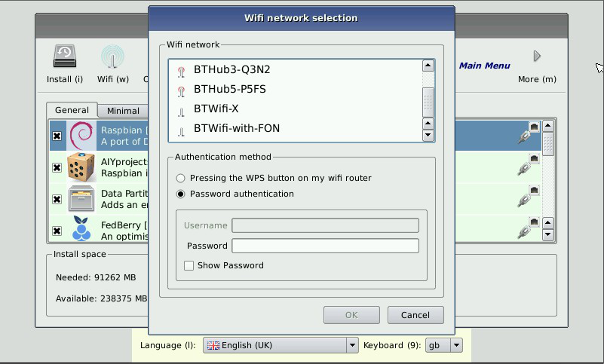Click the secured antenna icon beside BTHub5-P5FS
The width and height of the screenshot is (604, 364).
click(x=181, y=91)
